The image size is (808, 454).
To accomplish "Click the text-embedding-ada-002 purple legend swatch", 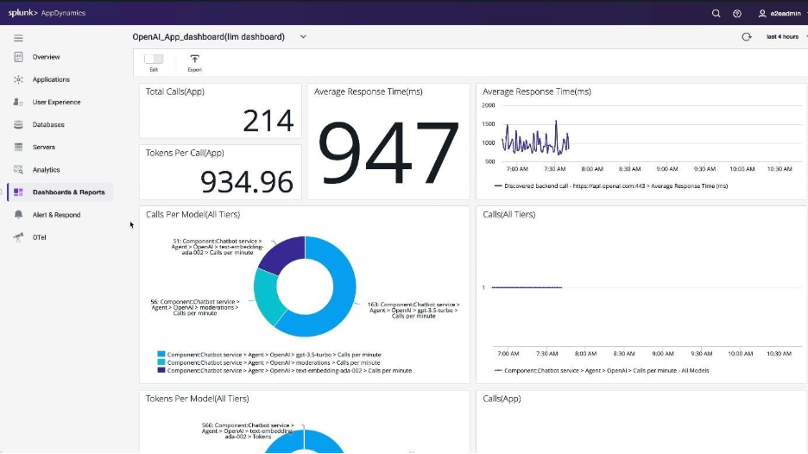I will point(161,370).
